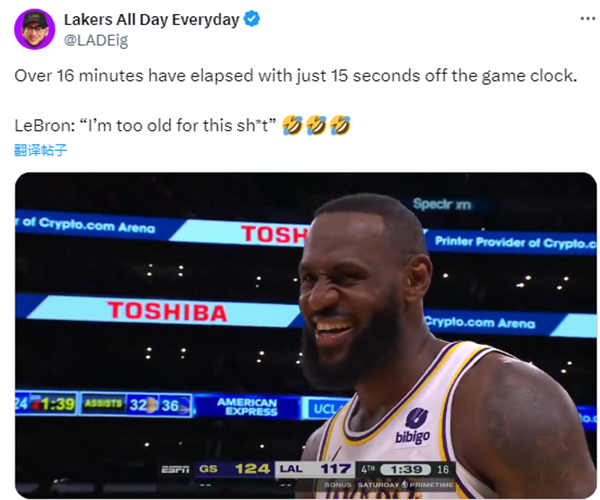
Task: Click the last rolling-laughing emoji in the tweet
Action: click(x=340, y=127)
